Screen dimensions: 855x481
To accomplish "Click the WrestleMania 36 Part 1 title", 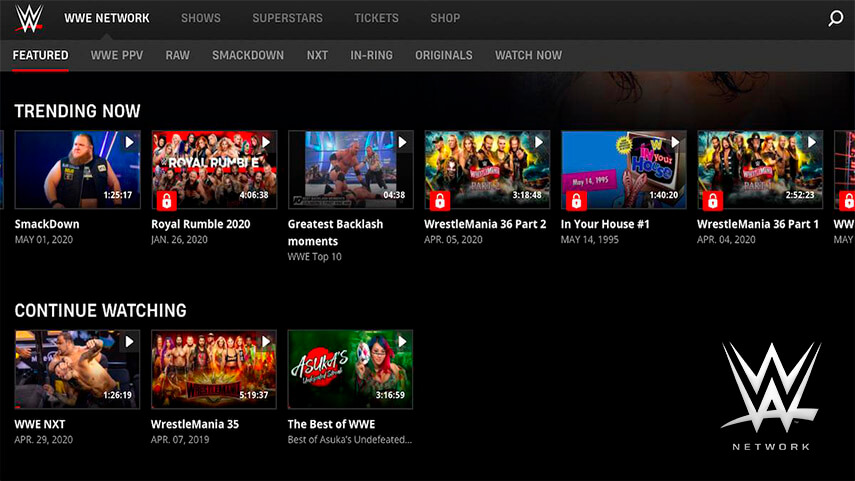I will coord(758,224).
